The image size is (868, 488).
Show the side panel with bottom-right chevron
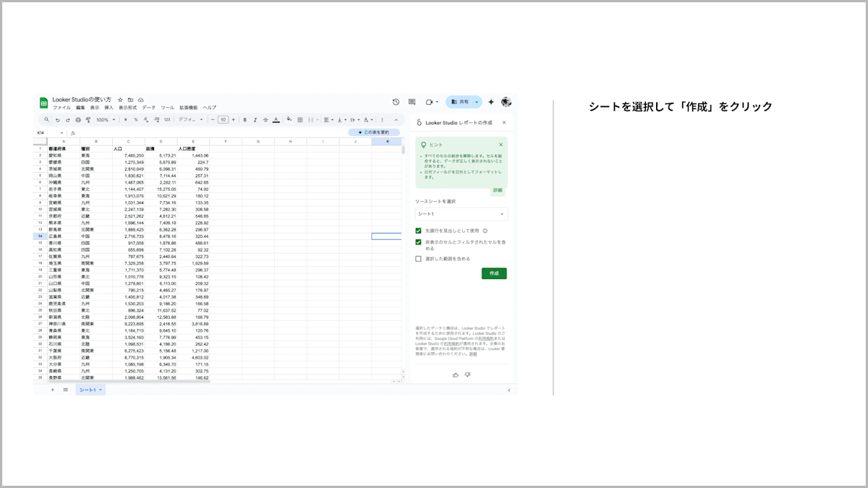[509, 390]
